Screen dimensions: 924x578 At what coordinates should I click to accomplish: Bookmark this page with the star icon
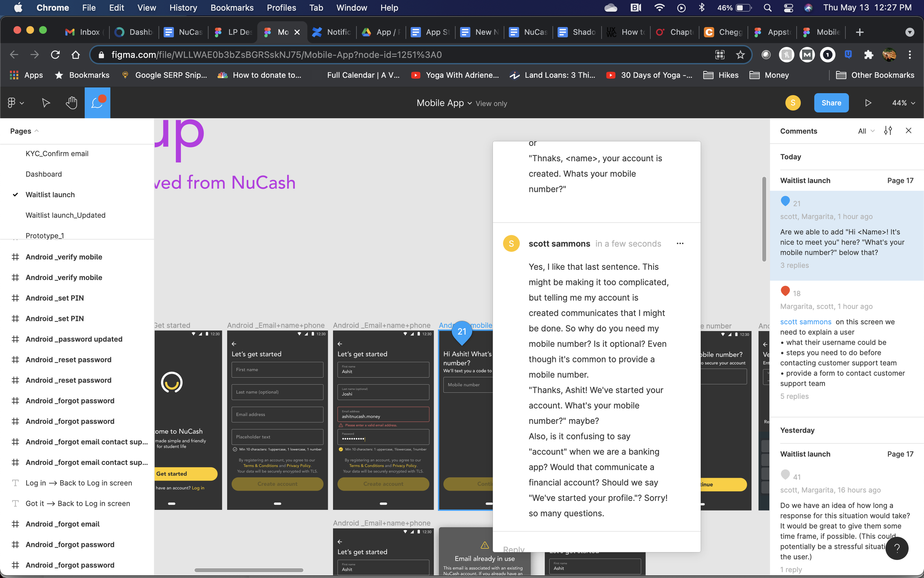[x=740, y=55]
